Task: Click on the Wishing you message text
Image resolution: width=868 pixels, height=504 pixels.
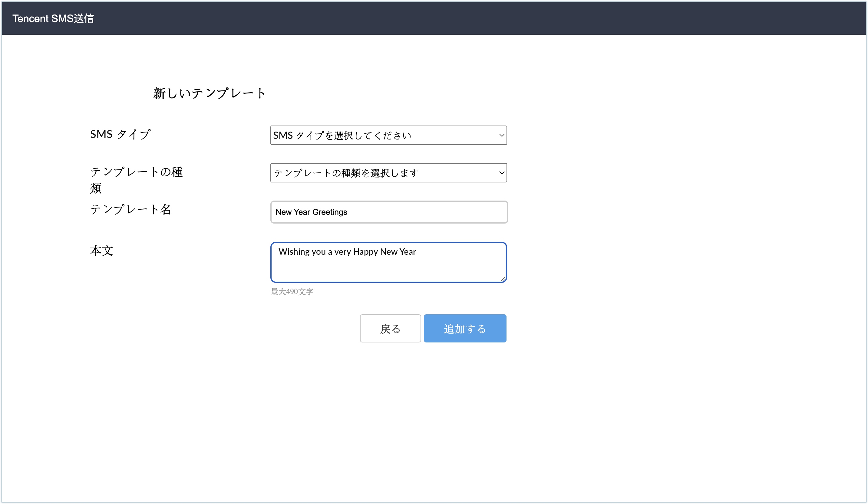Action: tap(347, 252)
